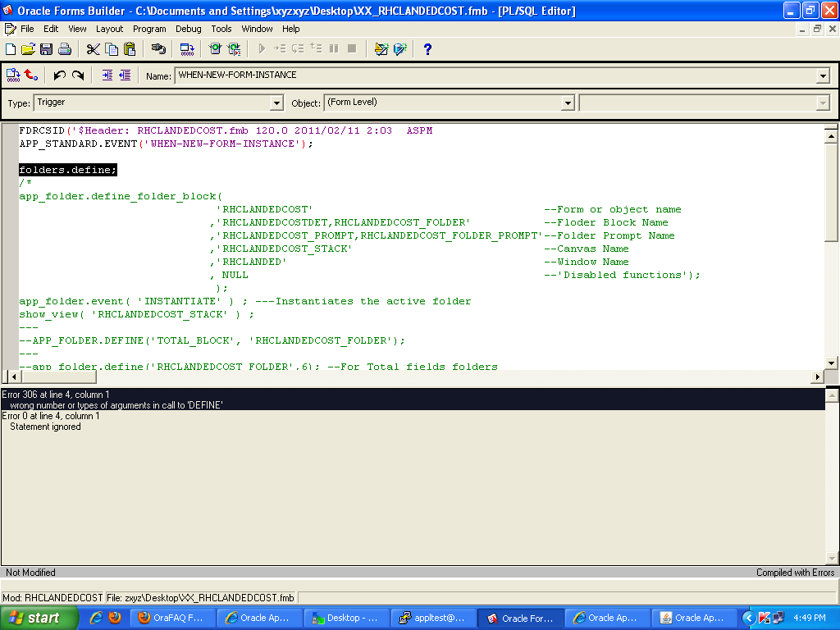This screenshot has height=630, width=840.
Task: Launch Internet Explorer quick launch icon
Action: pos(97,618)
